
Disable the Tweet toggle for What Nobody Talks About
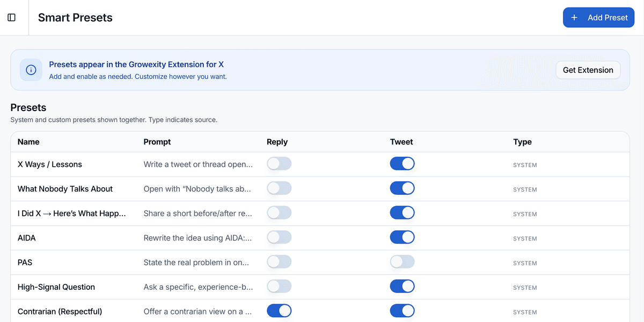[x=402, y=188]
